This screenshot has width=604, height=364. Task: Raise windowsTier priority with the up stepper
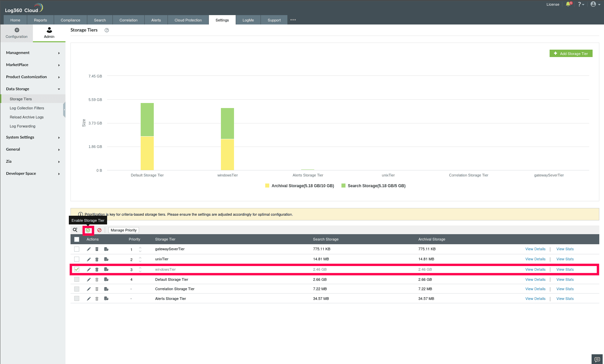click(x=140, y=267)
